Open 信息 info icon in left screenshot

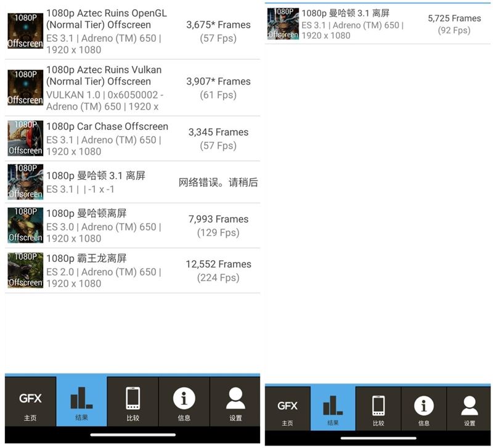(x=184, y=398)
